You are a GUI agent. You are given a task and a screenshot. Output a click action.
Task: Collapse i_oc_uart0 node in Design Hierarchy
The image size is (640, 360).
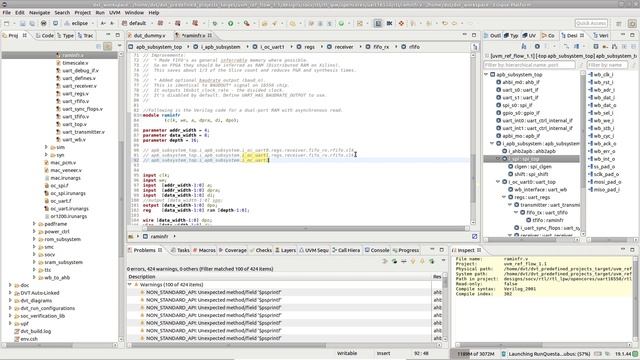click(498, 182)
